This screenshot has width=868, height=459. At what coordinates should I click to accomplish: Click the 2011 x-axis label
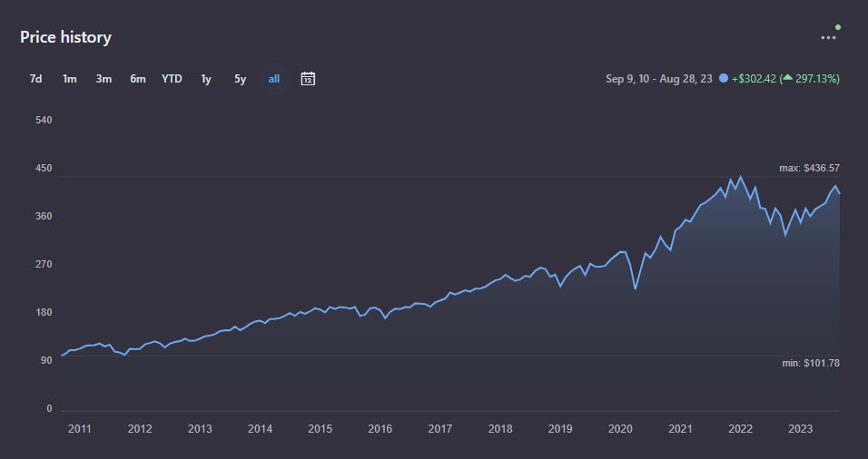click(79, 429)
